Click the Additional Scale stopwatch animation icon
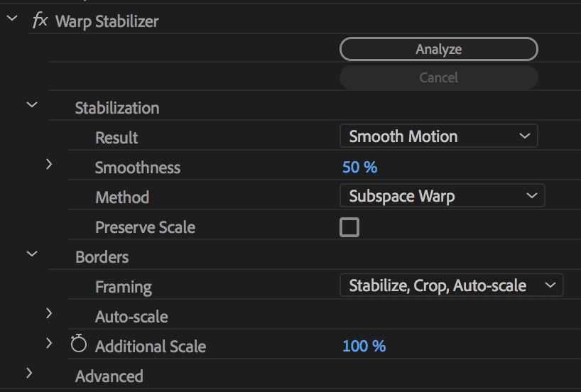 pyautogui.click(x=79, y=345)
